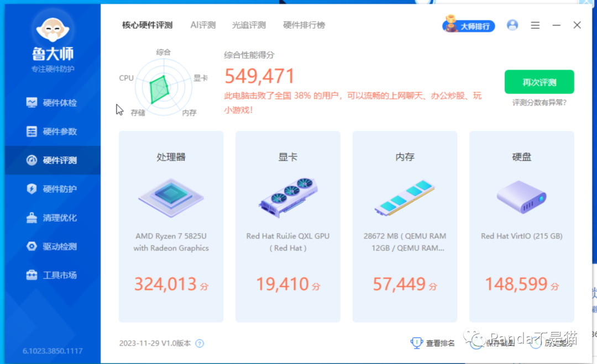
Task: Click the 硬盘 card title
Action: click(521, 157)
